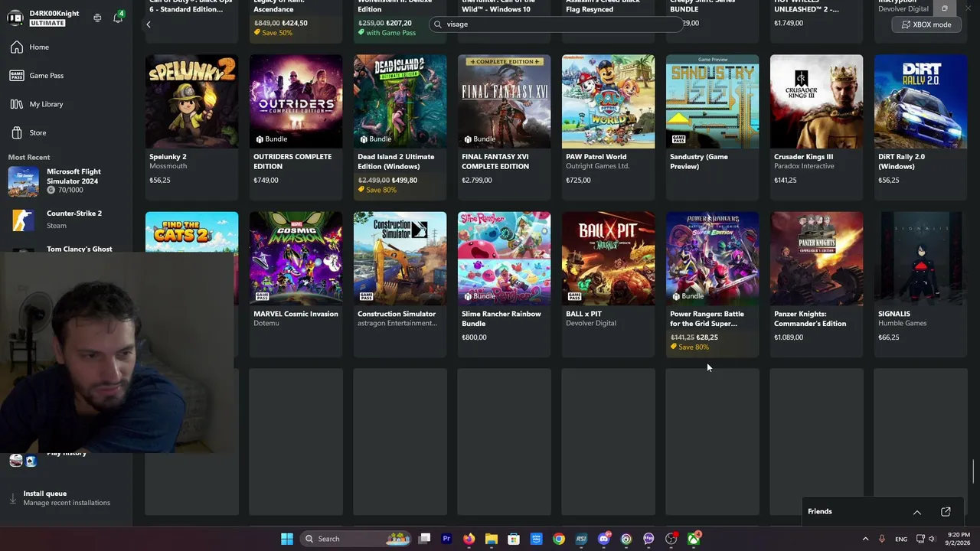
Task: Open Firefox from the taskbar
Action: coord(469,539)
